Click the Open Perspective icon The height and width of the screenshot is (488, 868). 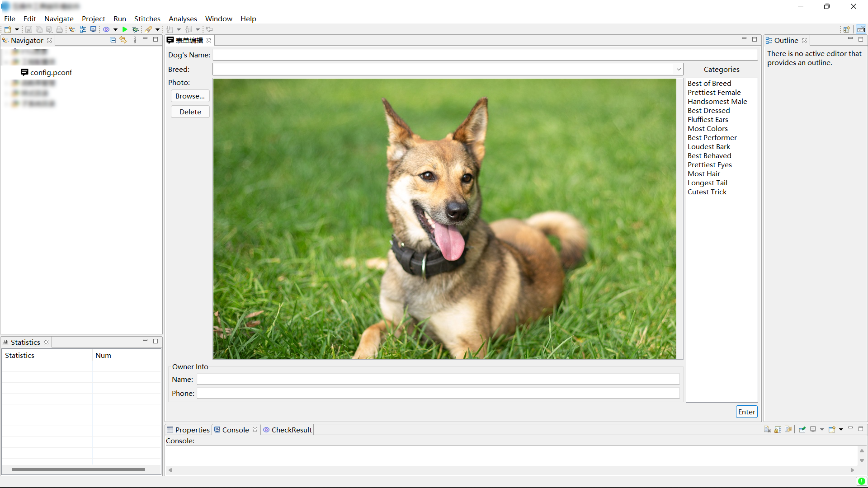pos(846,29)
